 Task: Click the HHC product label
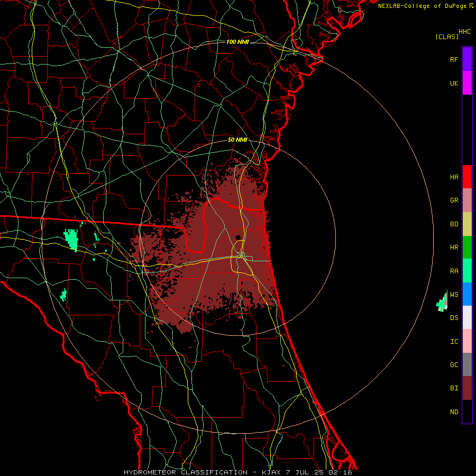coord(465,32)
